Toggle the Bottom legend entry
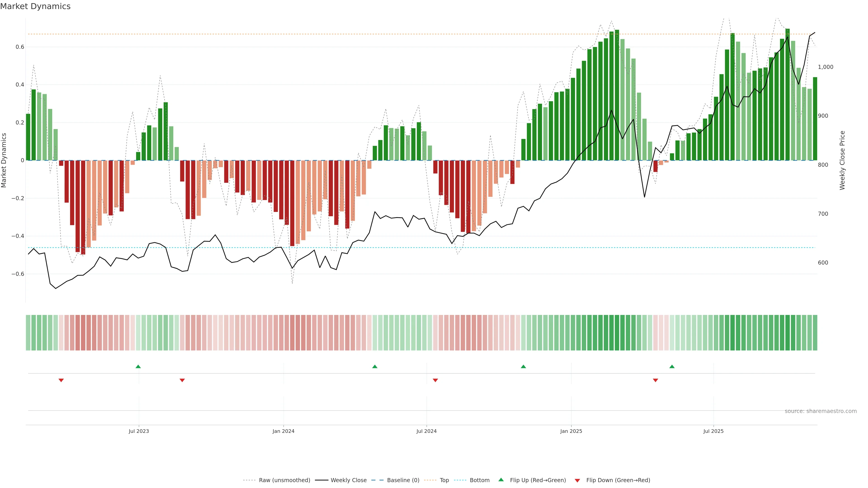Screen dimensions: 868x488 click(479, 480)
